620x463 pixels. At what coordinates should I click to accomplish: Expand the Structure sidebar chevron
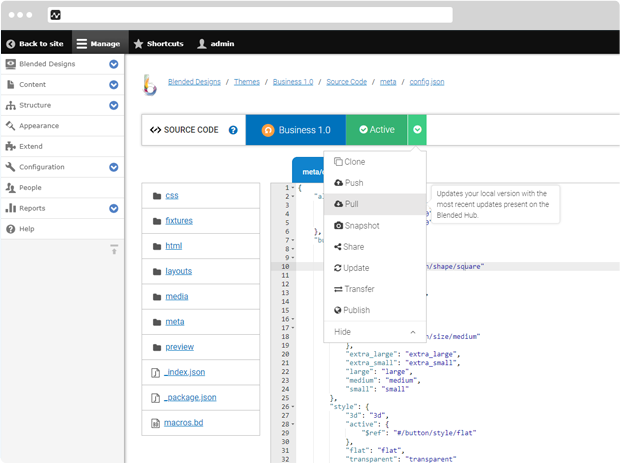point(113,105)
